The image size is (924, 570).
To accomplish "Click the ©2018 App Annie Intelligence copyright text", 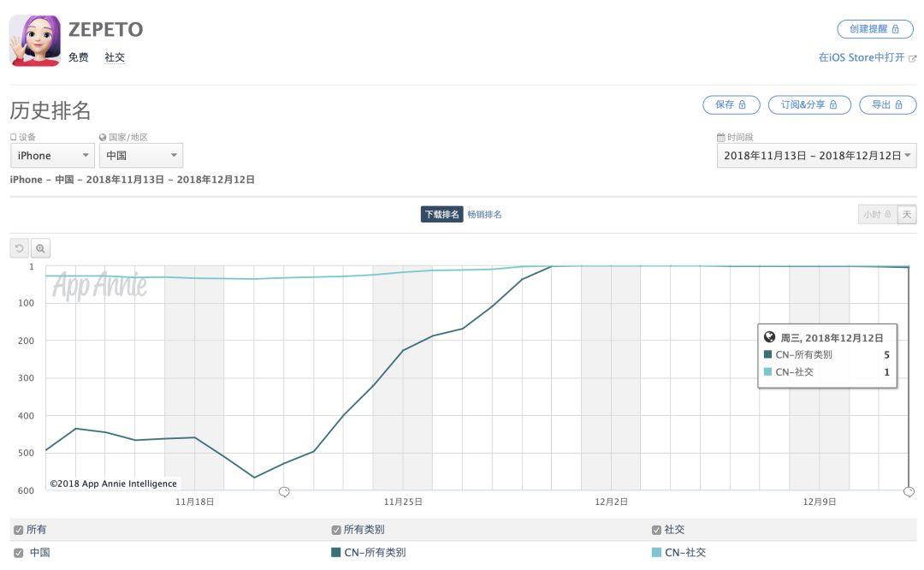I will pyautogui.click(x=113, y=484).
